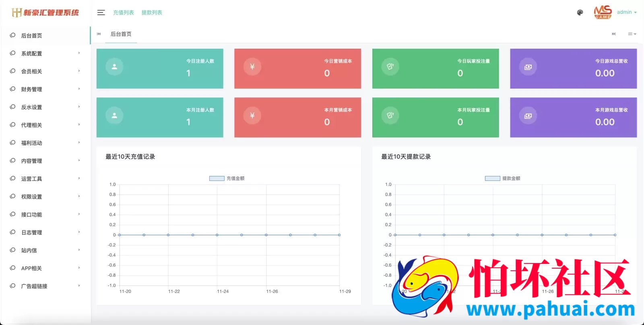Image resolution: width=644 pixels, height=325 pixels.
Task: Click the cards icon in 今日玩家投注量 card
Action: click(x=390, y=67)
